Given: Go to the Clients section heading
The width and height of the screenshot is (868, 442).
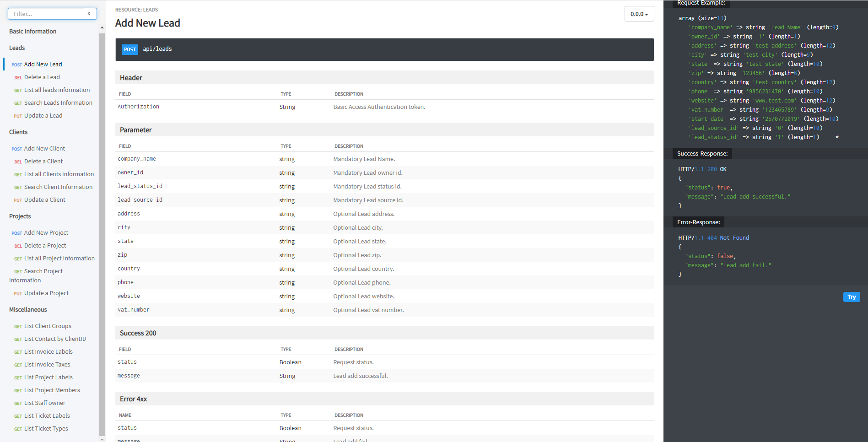Looking at the screenshot, I should [x=18, y=132].
